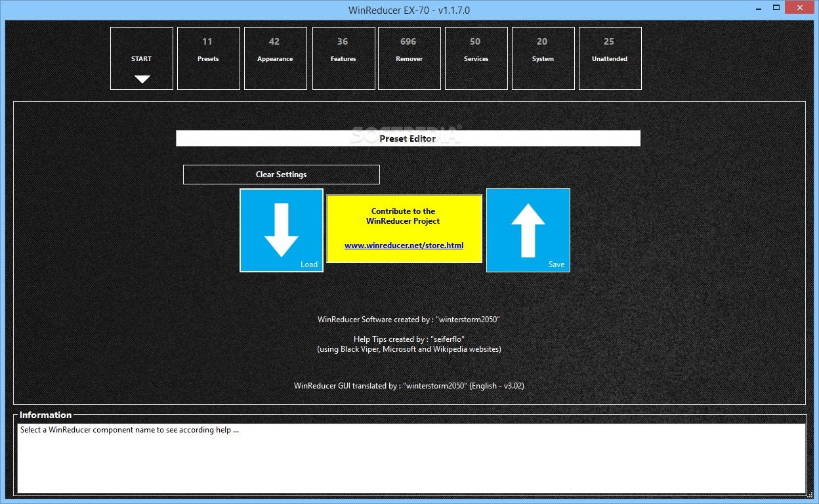Go to the Features section

(343, 58)
